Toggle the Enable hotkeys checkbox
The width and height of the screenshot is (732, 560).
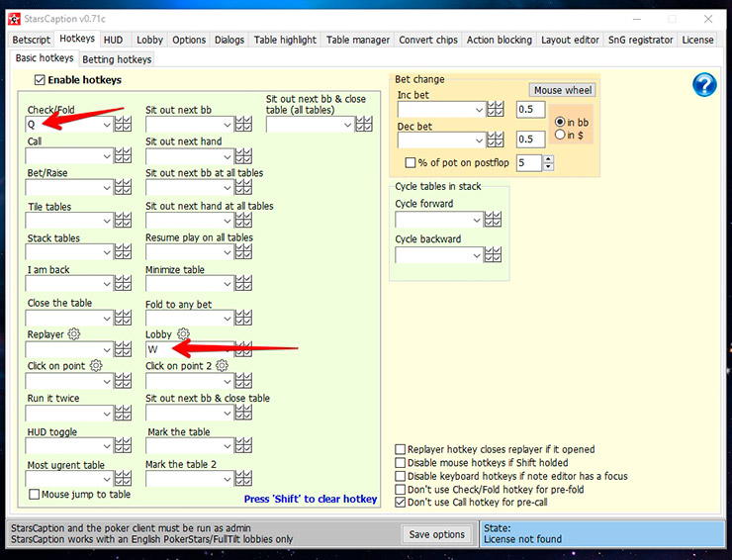coord(40,79)
